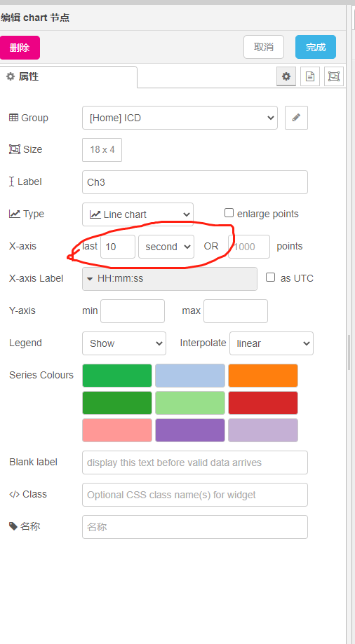This screenshot has height=644, width=355.
Task: Pick the orange series colour swatch
Action: (263, 376)
